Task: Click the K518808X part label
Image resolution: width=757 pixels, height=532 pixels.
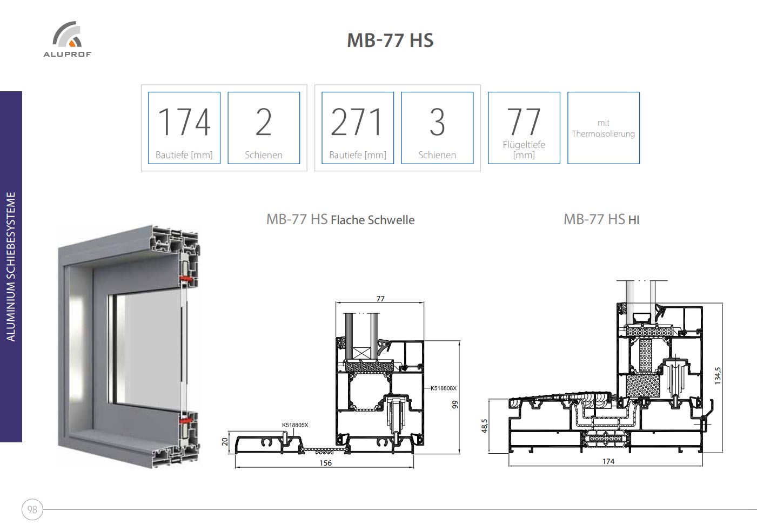Action: tap(444, 388)
